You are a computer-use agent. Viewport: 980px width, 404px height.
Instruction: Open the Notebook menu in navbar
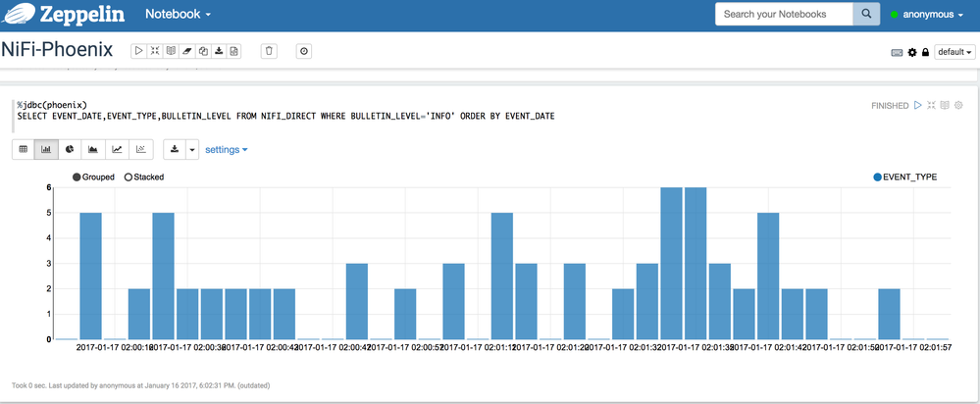(x=178, y=15)
